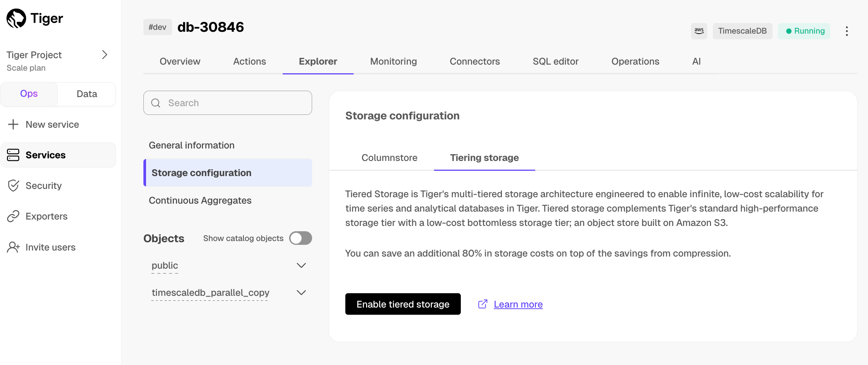The image size is (868, 365).
Task: Click the Tiger logo icon
Action: tap(16, 19)
